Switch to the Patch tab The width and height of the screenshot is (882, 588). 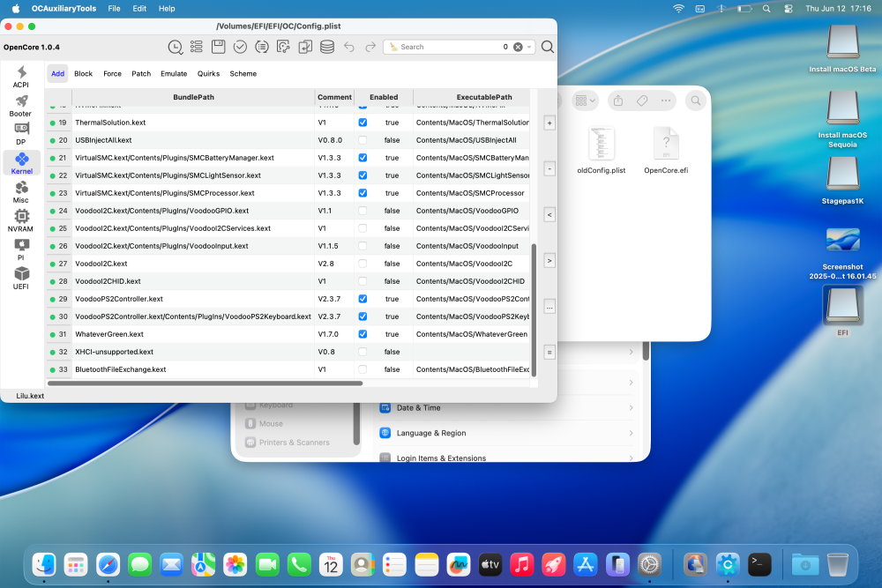point(141,74)
